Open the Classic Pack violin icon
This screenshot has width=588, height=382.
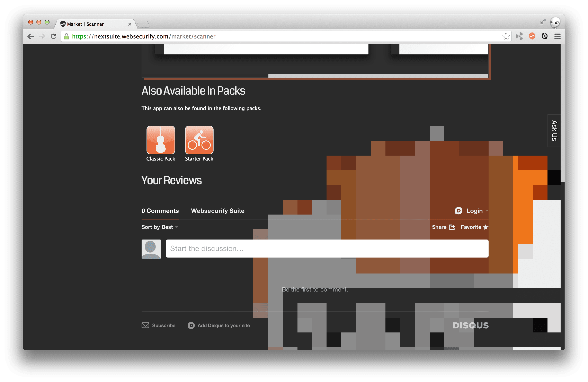pos(161,140)
